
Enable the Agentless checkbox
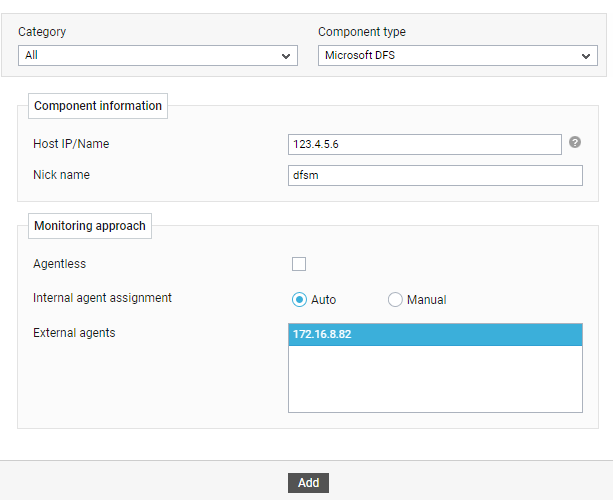(299, 264)
